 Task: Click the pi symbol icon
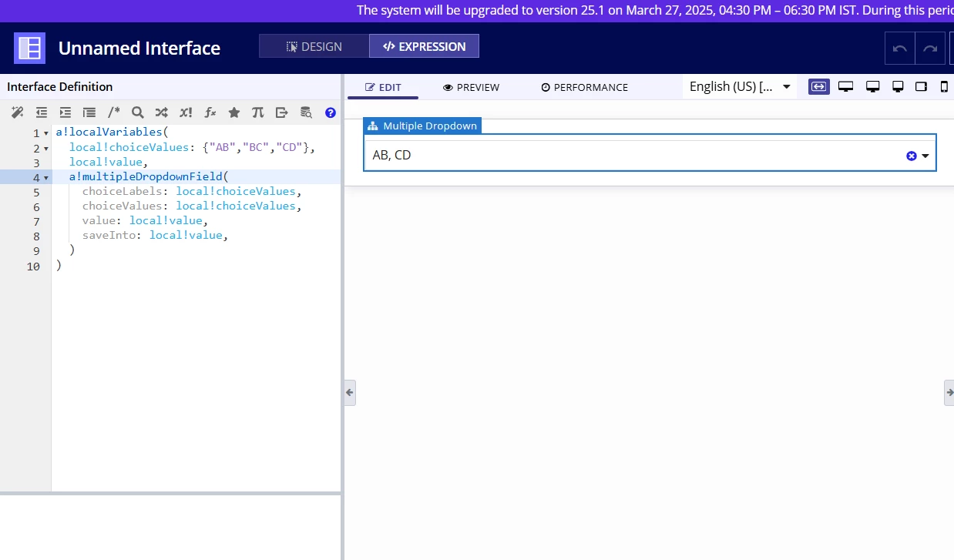pos(258,112)
